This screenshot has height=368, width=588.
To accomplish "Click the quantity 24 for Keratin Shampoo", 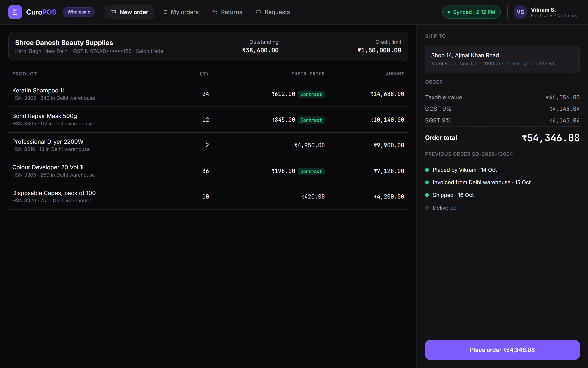I will coord(205,94).
